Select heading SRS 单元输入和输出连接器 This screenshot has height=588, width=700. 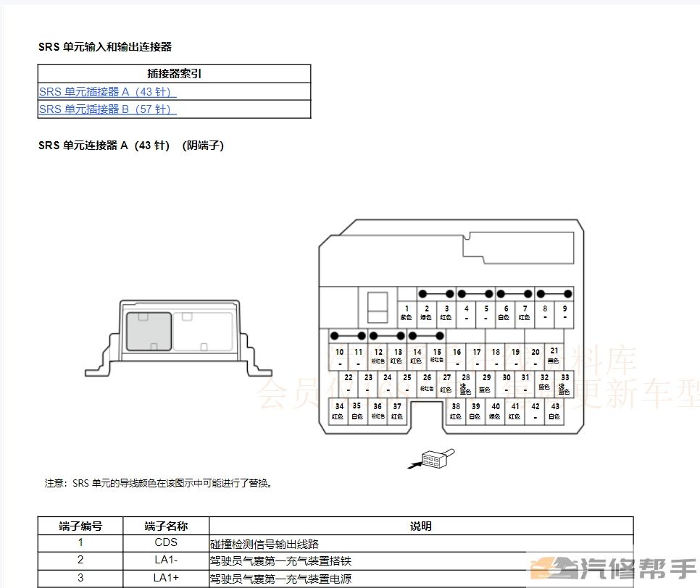coord(105,47)
